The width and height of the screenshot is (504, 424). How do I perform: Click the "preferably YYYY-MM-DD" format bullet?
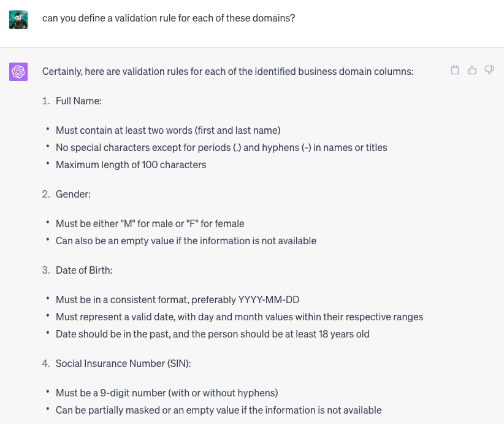[177, 299]
